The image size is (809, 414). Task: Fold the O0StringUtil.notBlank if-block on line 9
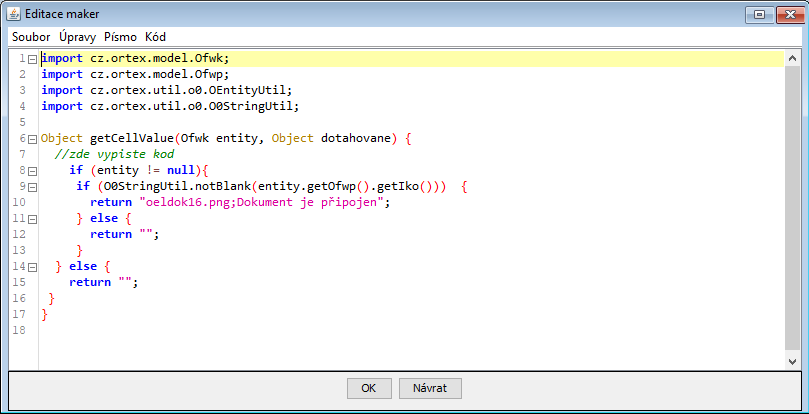(x=32, y=187)
